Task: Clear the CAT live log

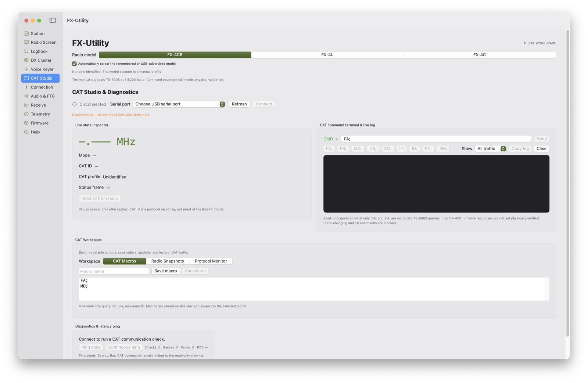Action: [x=542, y=148]
